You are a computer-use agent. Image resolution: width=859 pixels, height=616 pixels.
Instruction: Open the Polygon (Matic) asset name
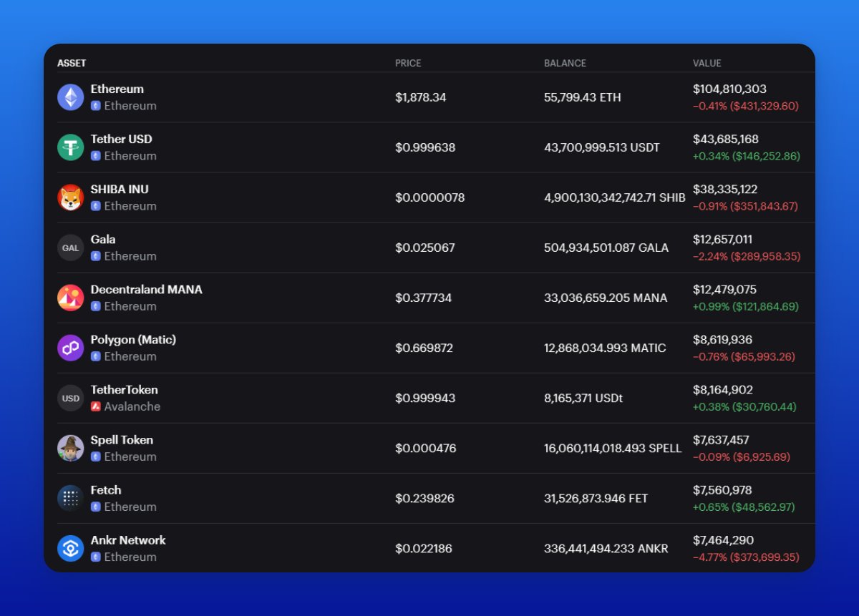pyautogui.click(x=133, y=339)
